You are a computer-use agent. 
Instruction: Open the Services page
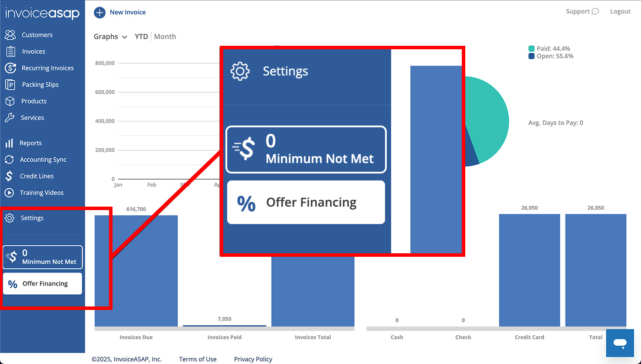coord(32,118)
